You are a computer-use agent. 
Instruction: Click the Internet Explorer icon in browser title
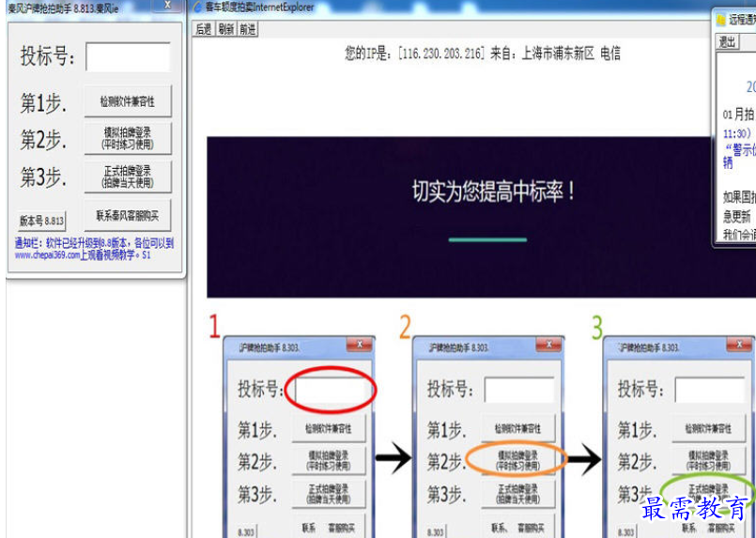[197, 7]
